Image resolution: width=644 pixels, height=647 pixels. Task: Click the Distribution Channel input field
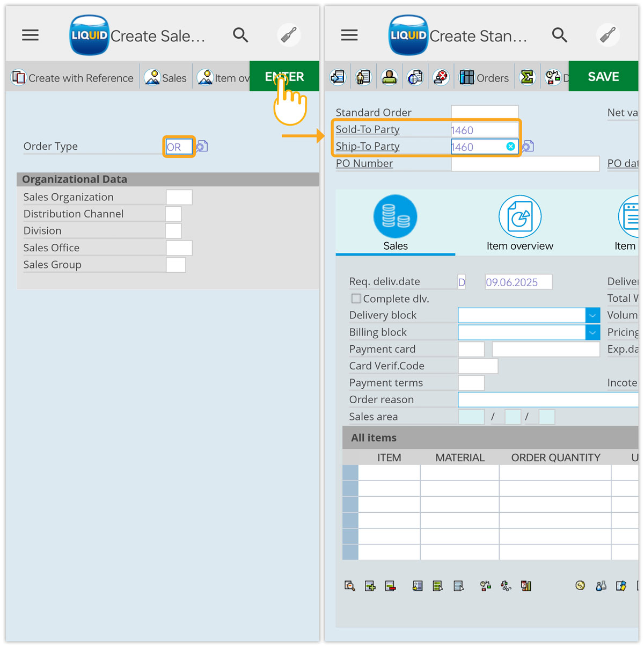tap(173, 214)
